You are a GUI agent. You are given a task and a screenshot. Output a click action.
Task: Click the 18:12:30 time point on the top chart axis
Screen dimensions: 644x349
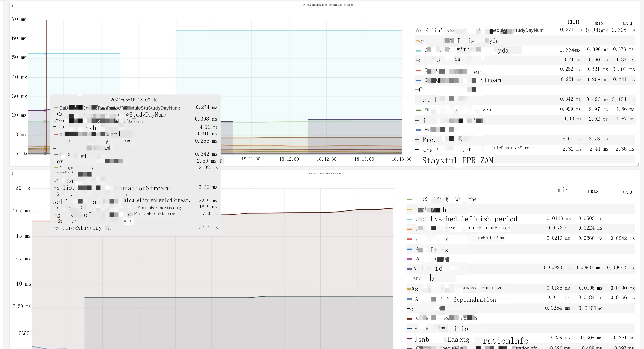326,159
